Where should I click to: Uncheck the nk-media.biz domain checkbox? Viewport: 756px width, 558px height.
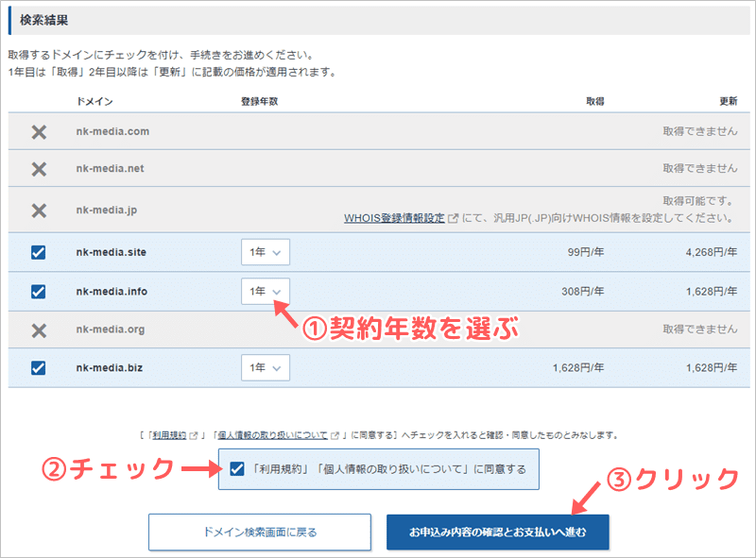(39, 368)
